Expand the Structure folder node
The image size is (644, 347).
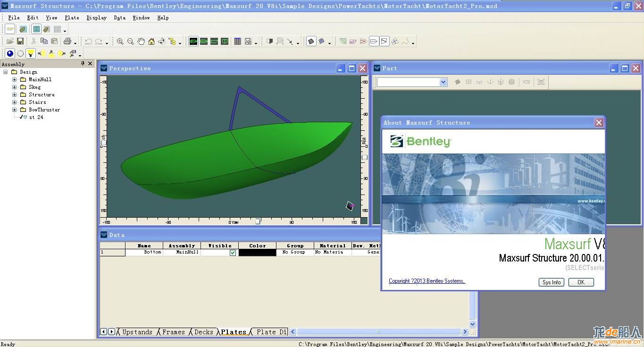click(x=15, y=94)
